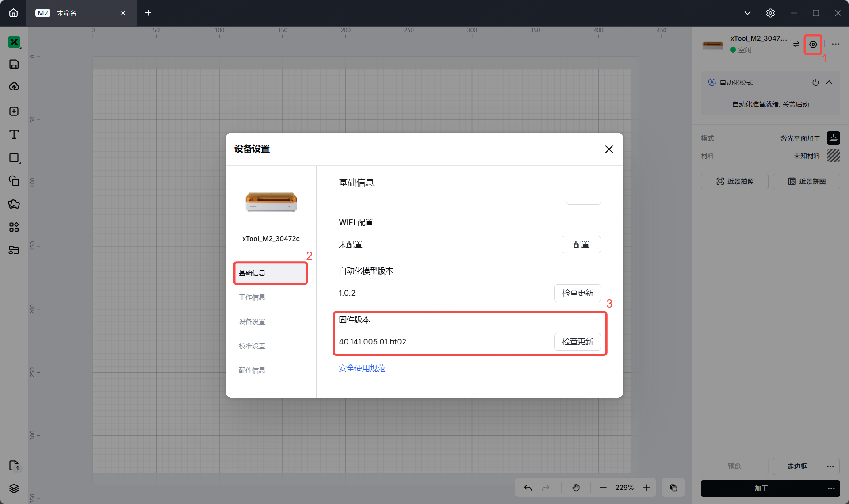849x504 pixels.
Task: Zoom out with the minus icon
Action: (603, 488)
